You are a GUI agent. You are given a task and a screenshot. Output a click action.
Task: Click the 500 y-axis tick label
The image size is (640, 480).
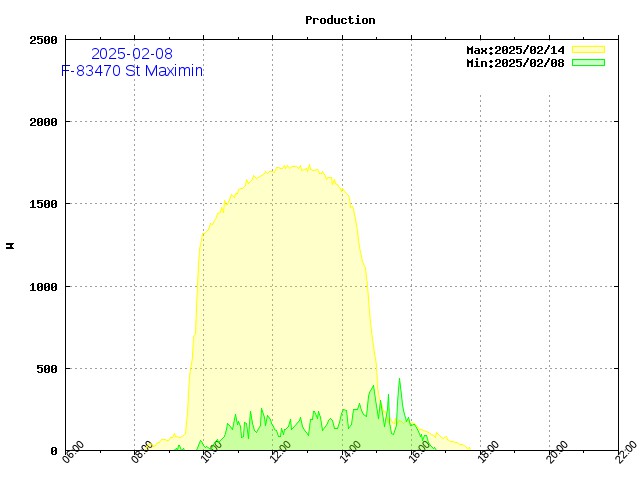tap(46, 369)
